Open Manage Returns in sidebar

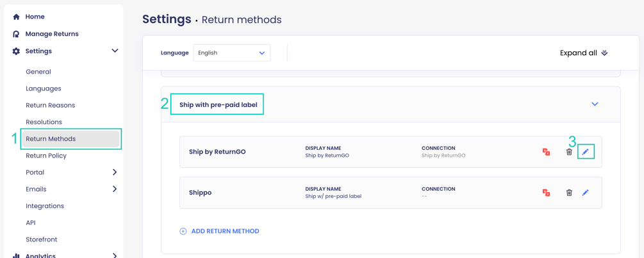[x=52, y=34]
